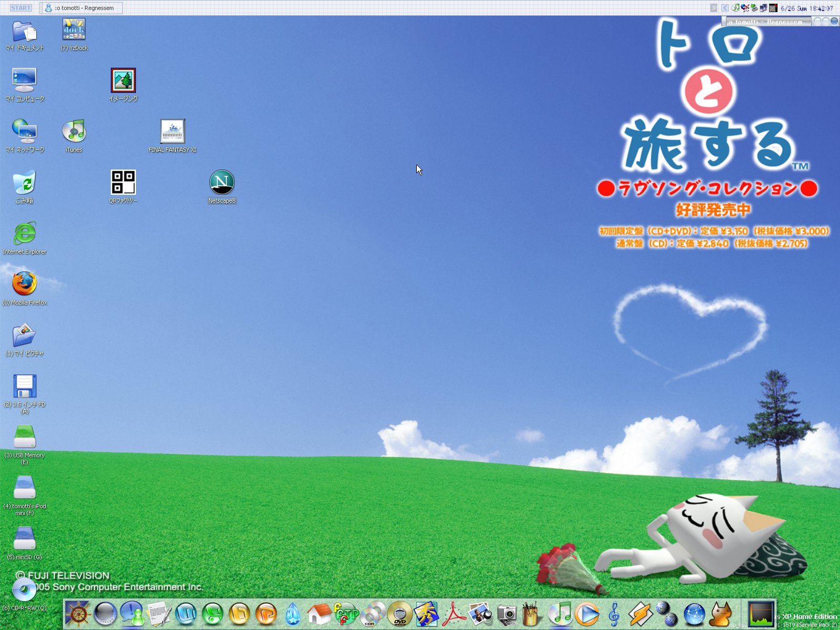Image resolution: width=840 pixels, height=630 pixels.
Task: Launch Netscape8 from the desktop
Action: (222, 183)
